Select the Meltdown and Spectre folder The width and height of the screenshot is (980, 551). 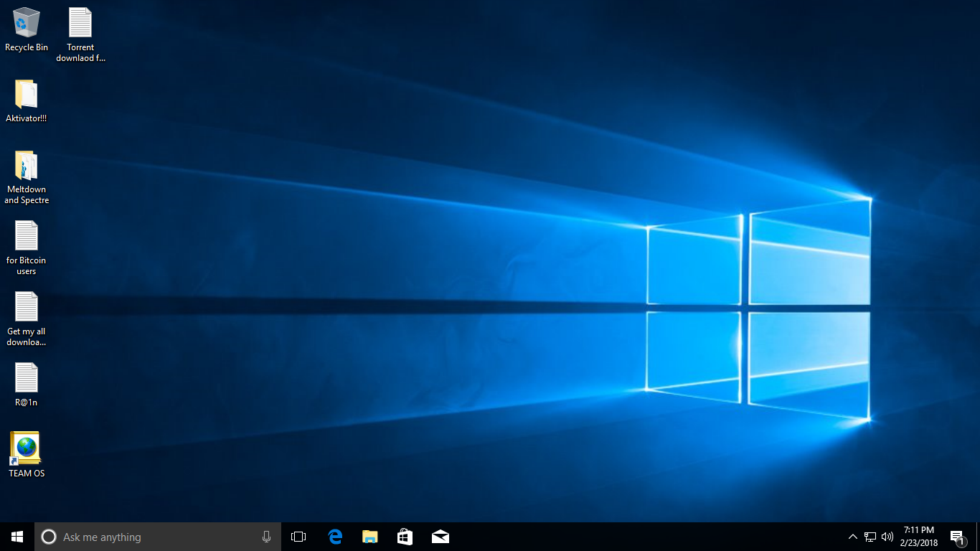point(27,177)
